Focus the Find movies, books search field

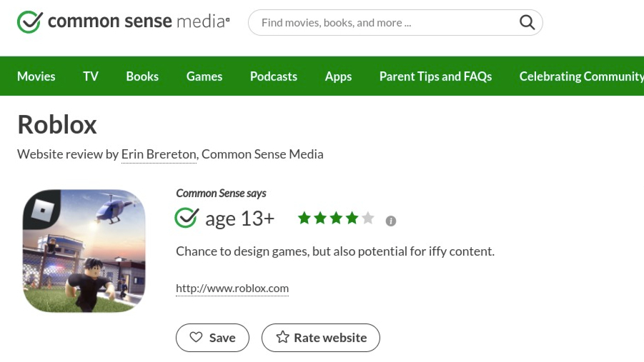click(395, 23)
